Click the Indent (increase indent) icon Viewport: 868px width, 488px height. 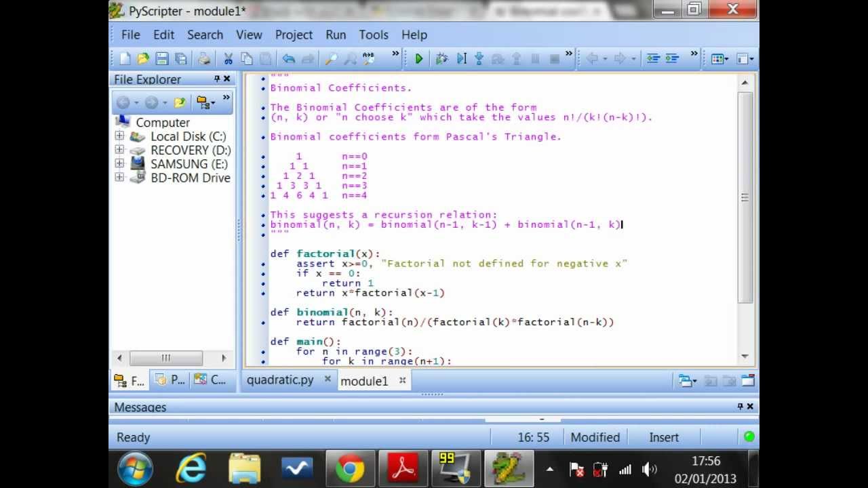coord(672,59)
